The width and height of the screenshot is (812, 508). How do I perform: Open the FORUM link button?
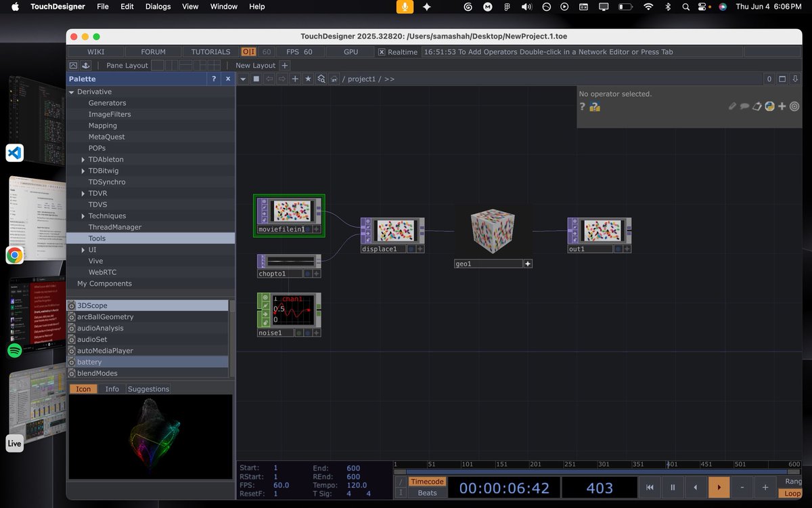(153, 51)
